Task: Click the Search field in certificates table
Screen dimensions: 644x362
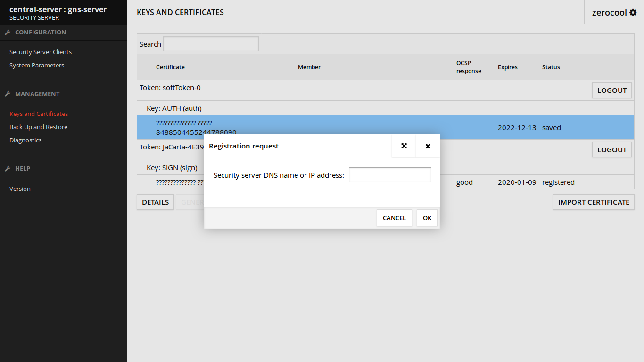Action: pos(211,44)
